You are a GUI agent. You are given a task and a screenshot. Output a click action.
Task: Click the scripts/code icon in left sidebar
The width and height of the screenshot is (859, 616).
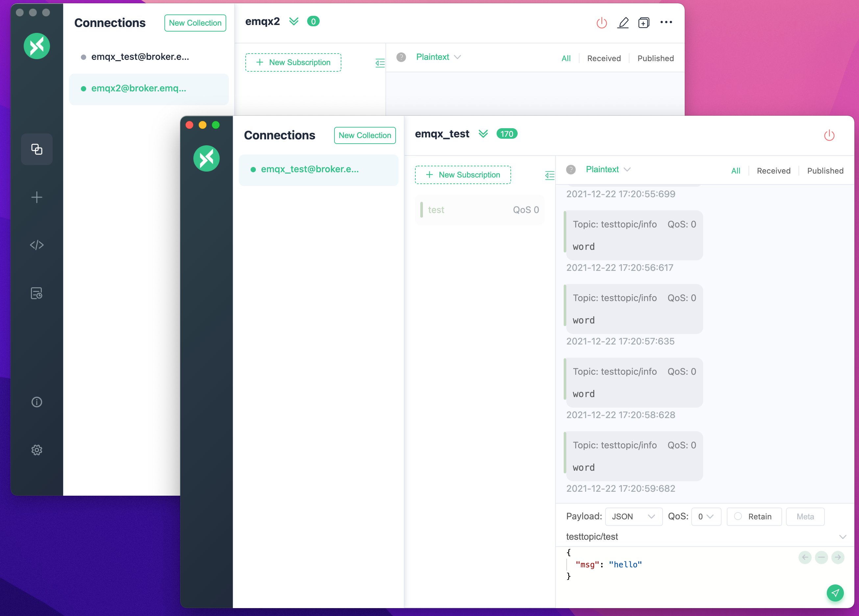[36, 245]
